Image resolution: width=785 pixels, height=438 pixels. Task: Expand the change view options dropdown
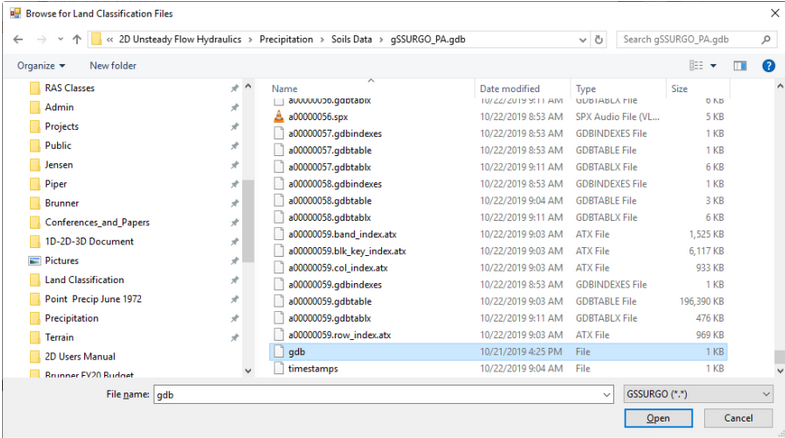pos(713,66)
